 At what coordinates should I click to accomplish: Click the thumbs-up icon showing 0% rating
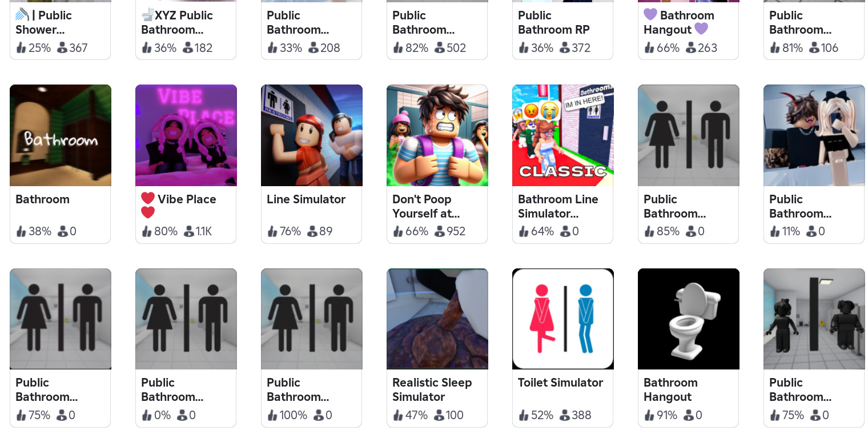click(147, 415)
